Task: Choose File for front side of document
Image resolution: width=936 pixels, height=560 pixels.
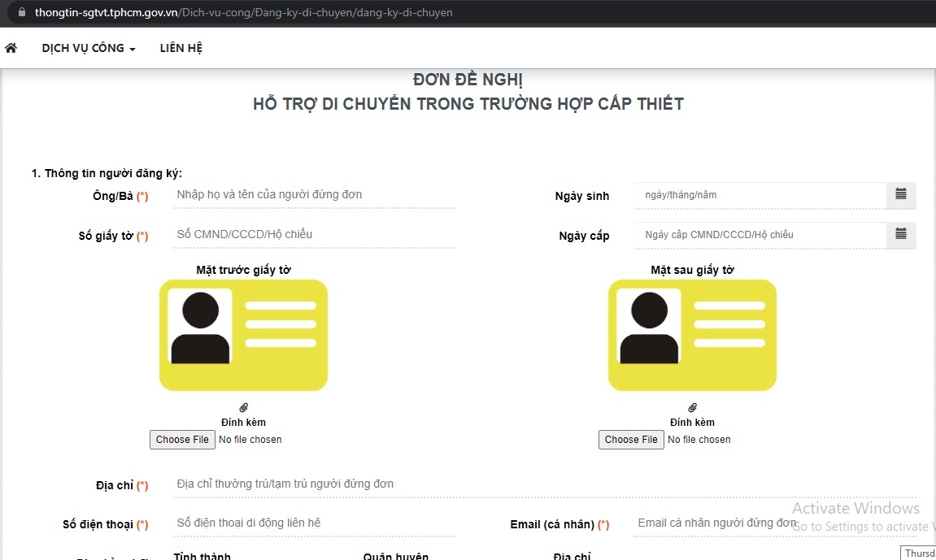Action: click(x=182, y=440)
